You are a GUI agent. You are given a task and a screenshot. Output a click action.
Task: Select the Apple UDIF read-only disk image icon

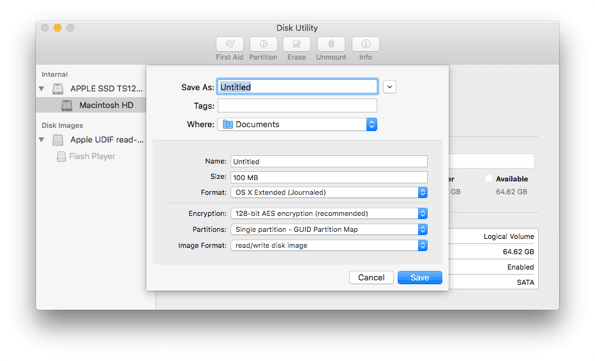point(58,140)
